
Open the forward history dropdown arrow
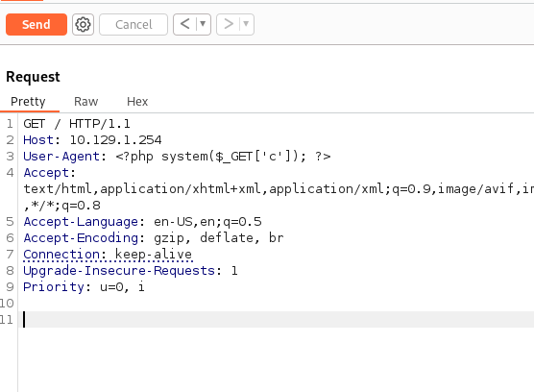click(246, 24)
